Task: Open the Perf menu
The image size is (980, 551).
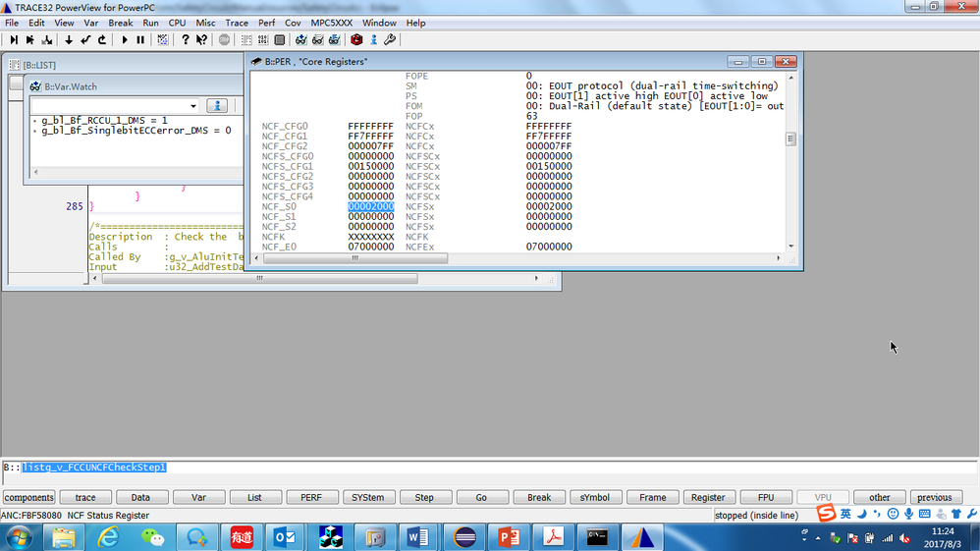Action: click(x=266, y=23)
